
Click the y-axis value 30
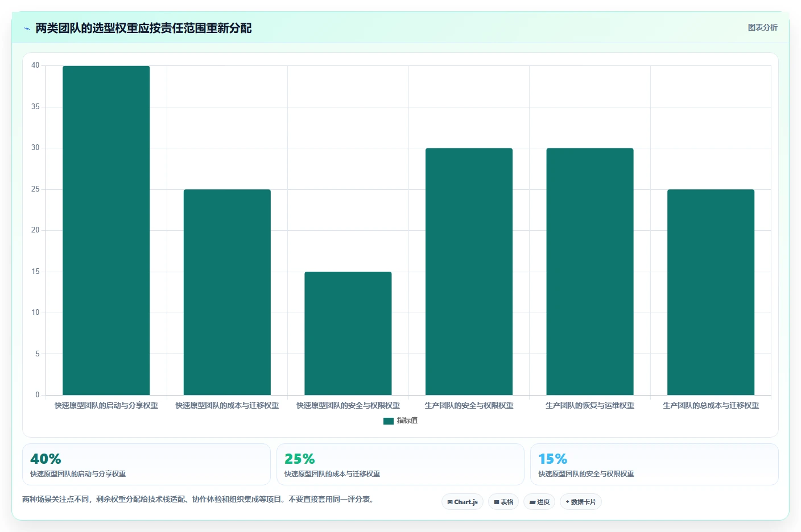coord(35,148)
